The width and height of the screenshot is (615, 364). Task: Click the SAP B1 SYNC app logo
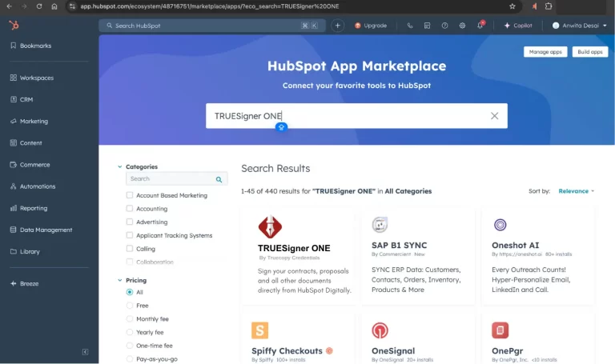pos(380,225)
